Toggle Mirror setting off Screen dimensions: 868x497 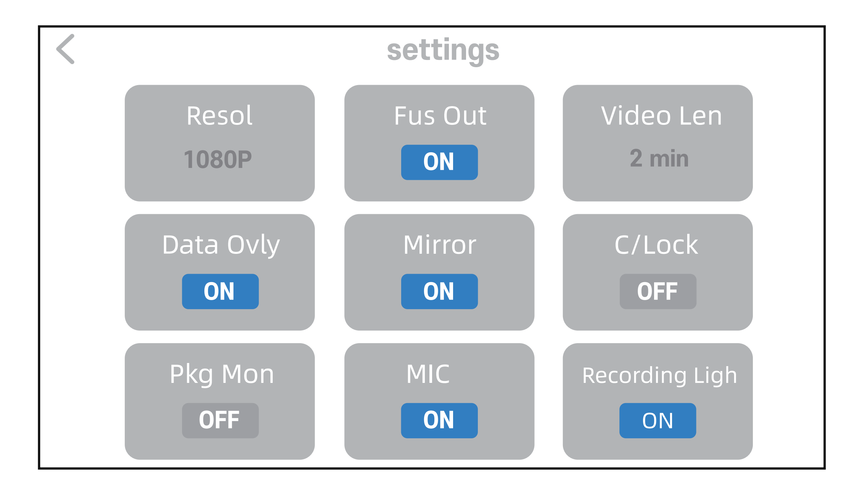click(x=439, y=292)
